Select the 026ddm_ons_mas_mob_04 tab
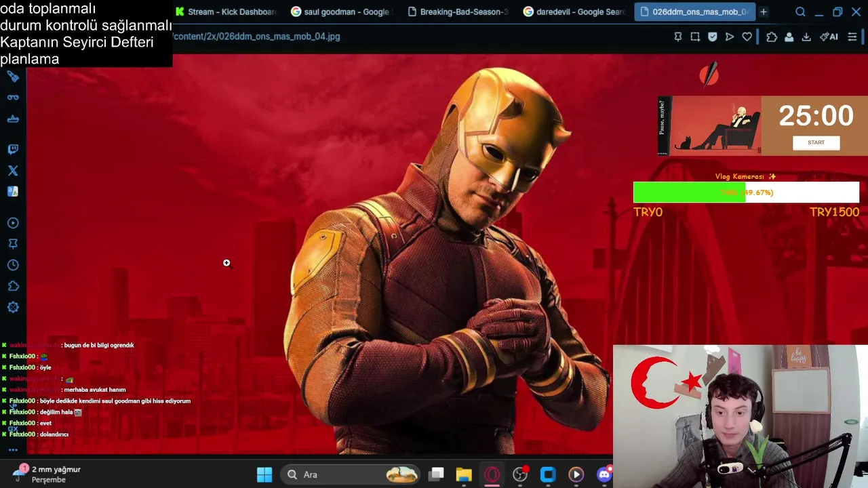The height and width of the screenshot is (488, 868). 694,12
